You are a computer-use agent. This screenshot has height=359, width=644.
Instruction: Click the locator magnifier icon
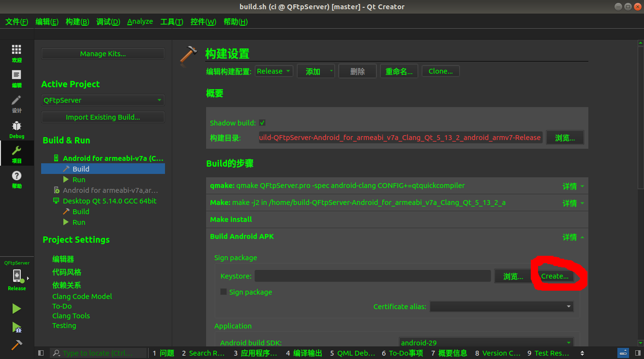(57, 353)
